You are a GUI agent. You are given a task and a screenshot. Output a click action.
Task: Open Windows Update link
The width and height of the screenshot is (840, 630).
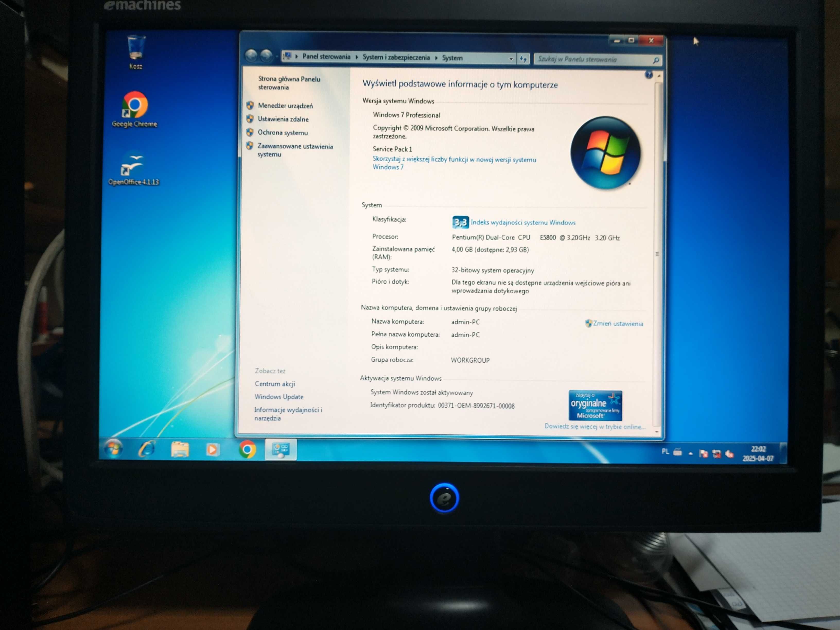[279, 397]
